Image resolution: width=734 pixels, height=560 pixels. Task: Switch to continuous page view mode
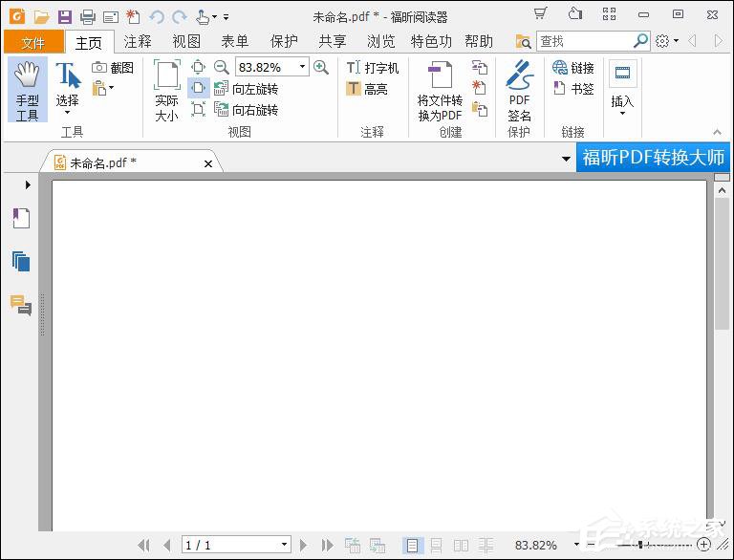click(437, 546)
